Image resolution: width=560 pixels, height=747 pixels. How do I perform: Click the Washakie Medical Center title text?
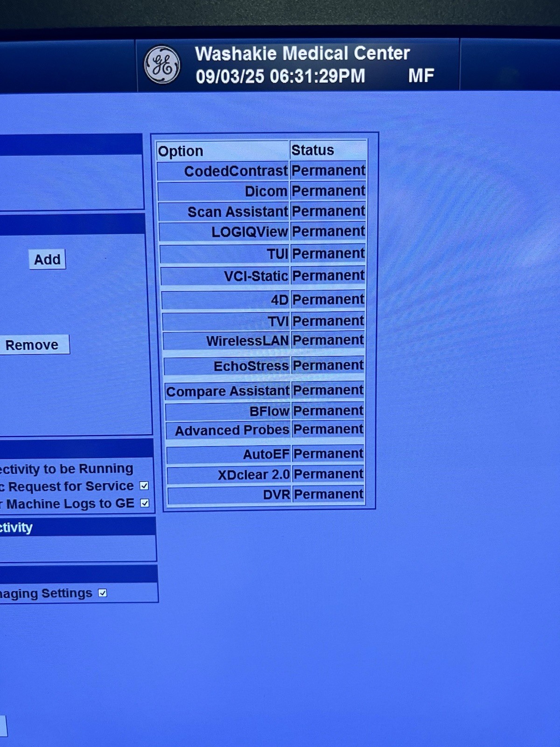click(x=302, y=53)
